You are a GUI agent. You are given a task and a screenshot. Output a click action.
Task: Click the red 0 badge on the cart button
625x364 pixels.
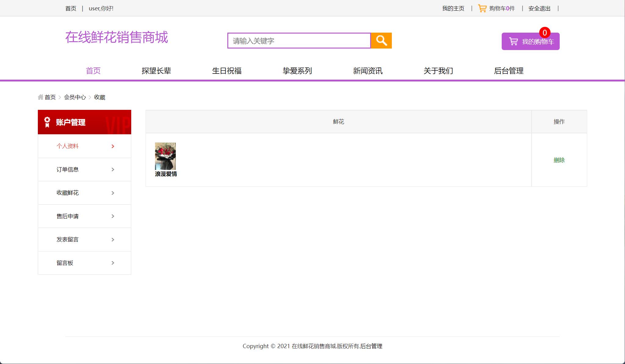coord(544,32)
